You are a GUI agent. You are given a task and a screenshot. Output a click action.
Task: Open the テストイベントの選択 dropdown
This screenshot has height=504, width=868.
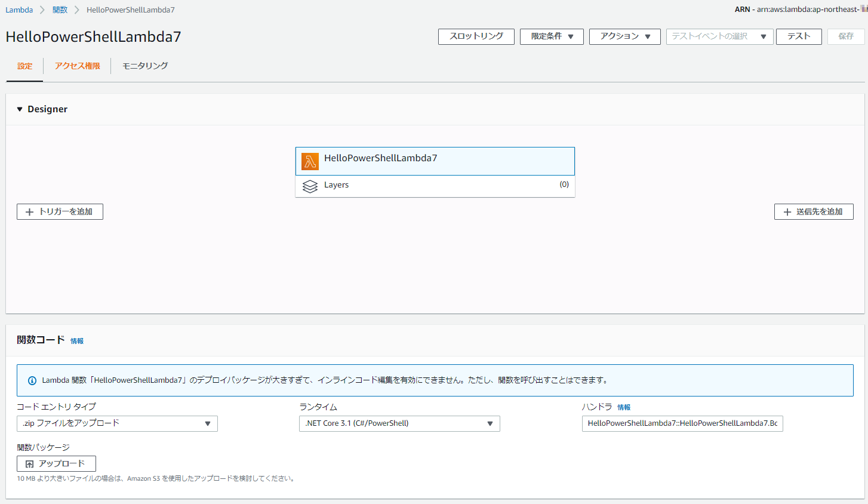click(719, 36)
